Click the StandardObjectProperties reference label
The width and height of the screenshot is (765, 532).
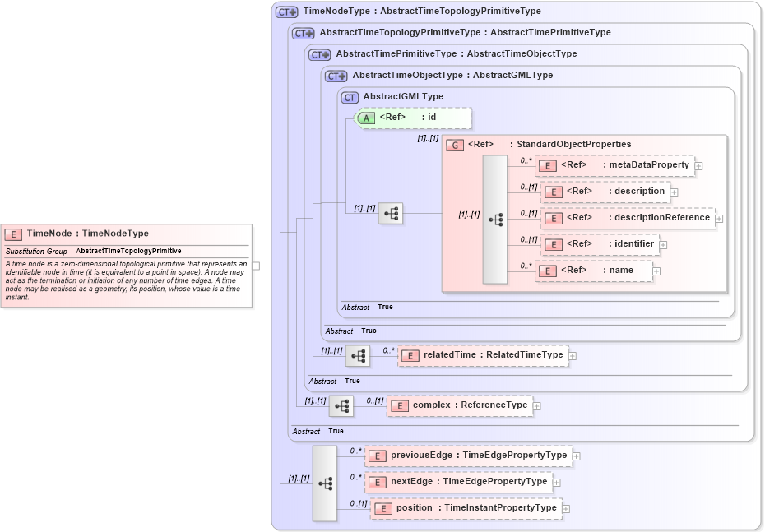tap(549, 145)
